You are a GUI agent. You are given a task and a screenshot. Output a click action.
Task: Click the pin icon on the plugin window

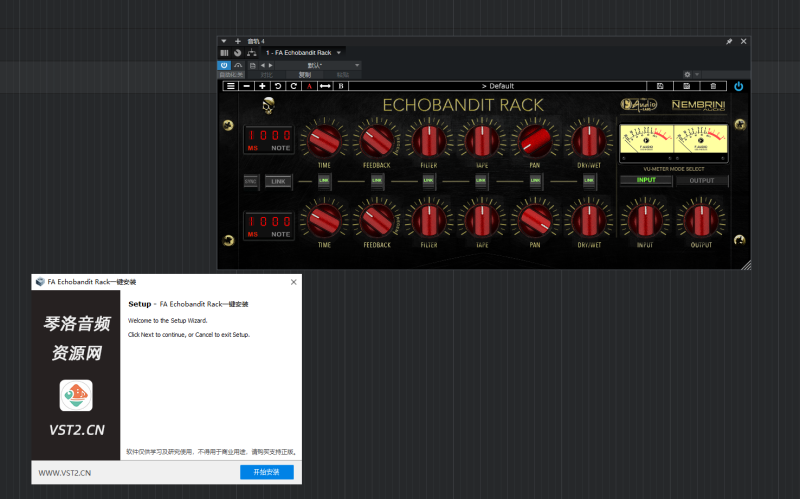[x=729, y=41]
